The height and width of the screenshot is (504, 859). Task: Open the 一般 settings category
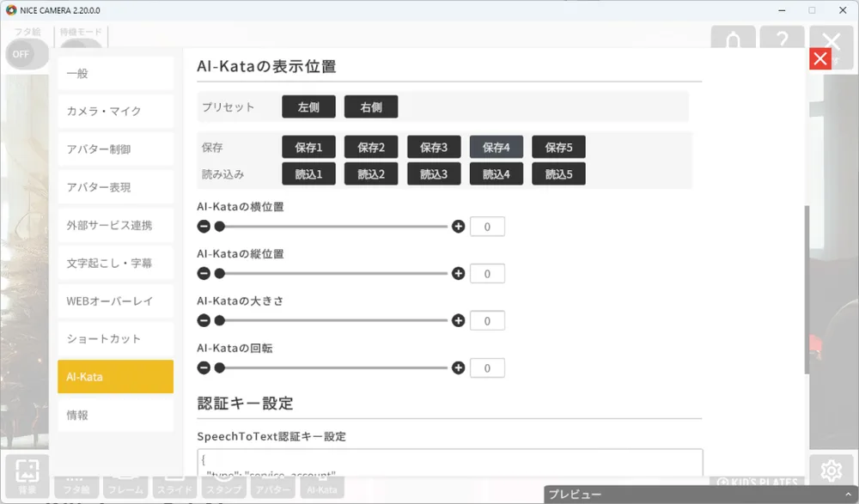[116, 73]
